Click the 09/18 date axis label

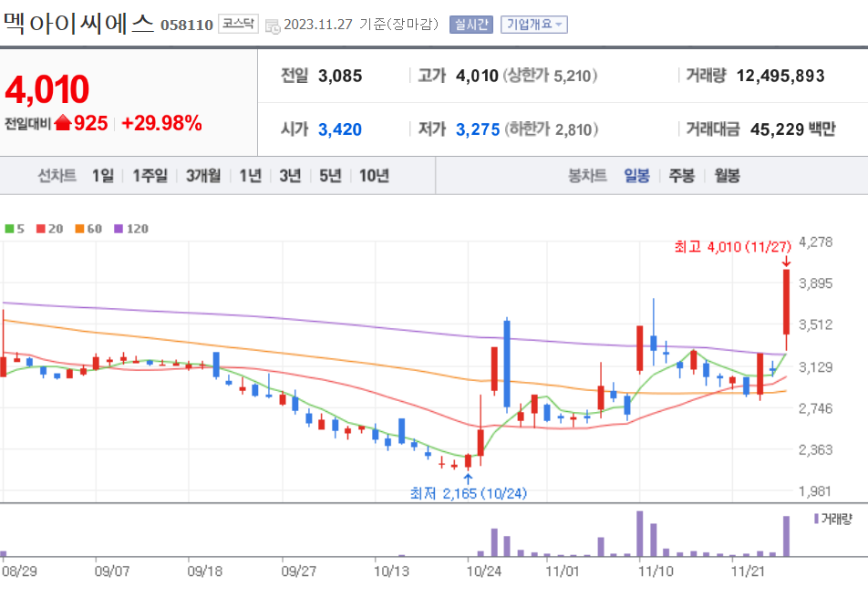tap(205, 571)
